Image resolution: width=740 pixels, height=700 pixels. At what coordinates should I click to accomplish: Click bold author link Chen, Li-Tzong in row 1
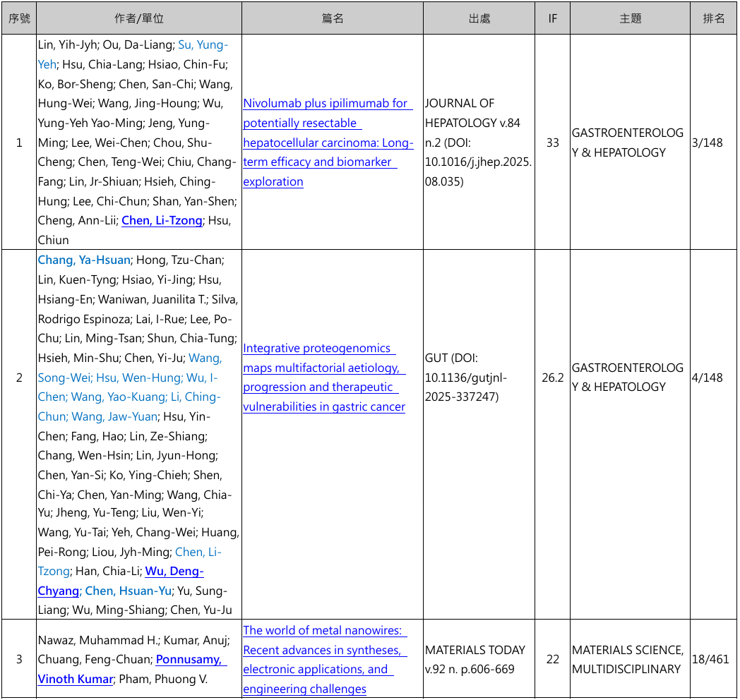coord(162,221)
